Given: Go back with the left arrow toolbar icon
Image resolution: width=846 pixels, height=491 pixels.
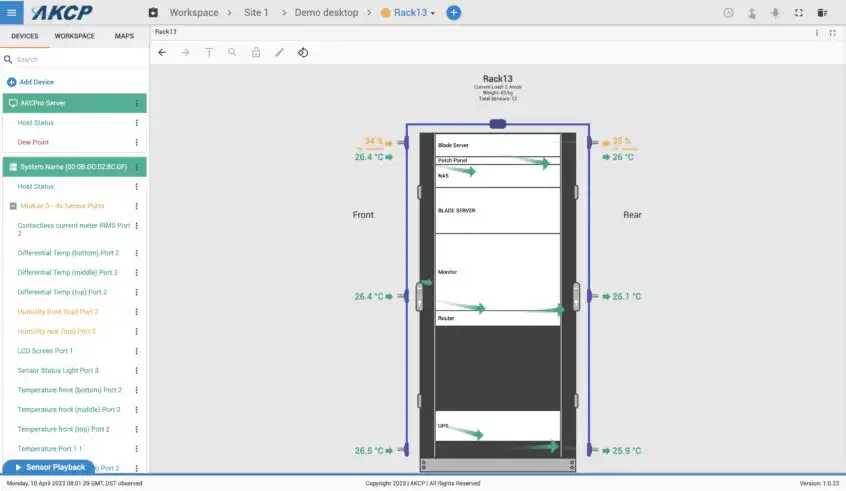Looking at the screenshot, I should 162,52.
